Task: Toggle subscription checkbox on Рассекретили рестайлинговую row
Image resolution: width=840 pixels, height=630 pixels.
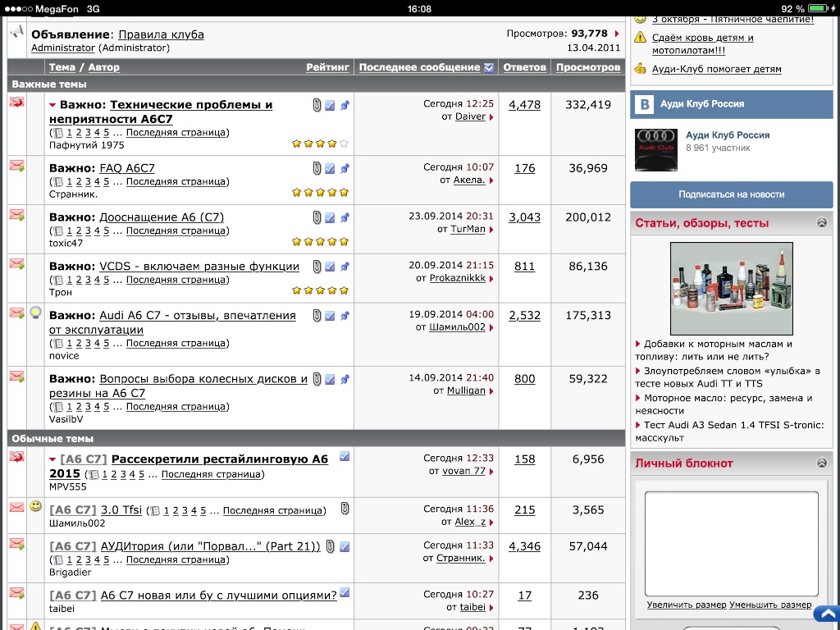Action: [345, 456]
